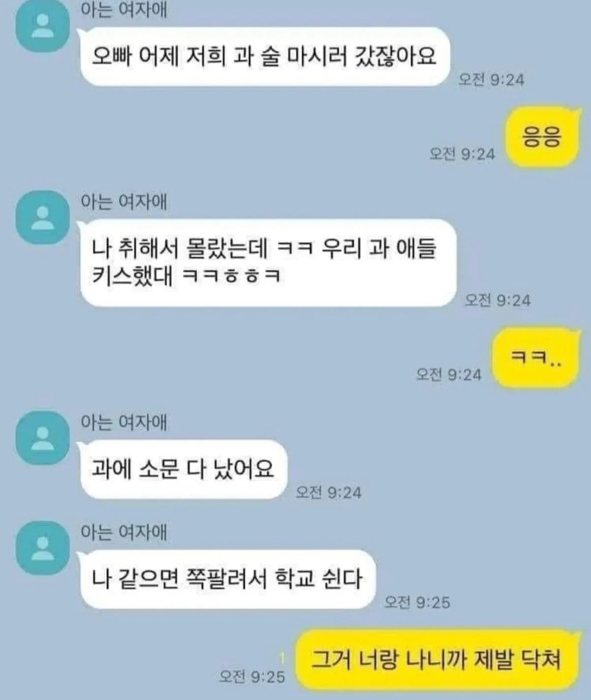Tap profile avatar beside '나 취해서 몰랐는데' message

click(43, 217)
